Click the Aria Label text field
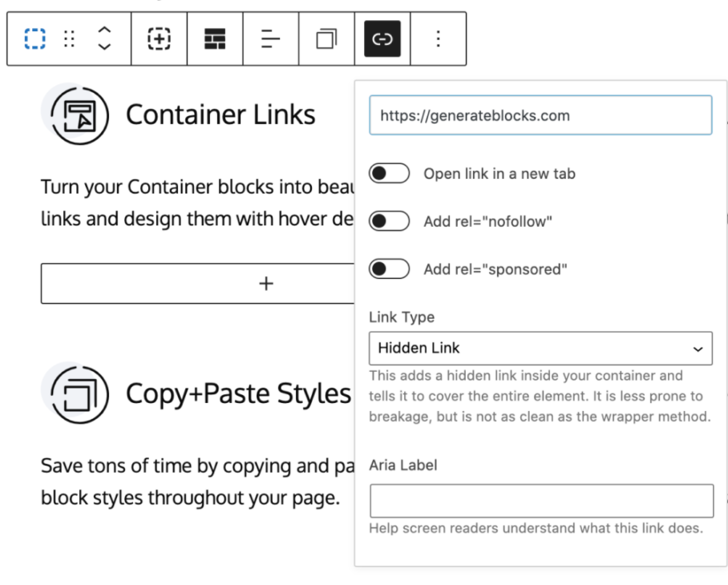This screenshot has width=728, height=585. (541, 501)
